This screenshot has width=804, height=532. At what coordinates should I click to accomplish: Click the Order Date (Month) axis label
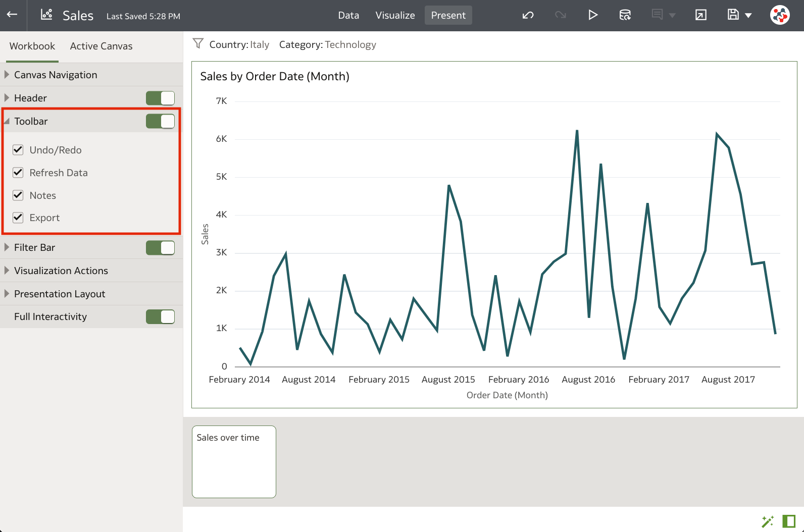(x=507, y=395)
